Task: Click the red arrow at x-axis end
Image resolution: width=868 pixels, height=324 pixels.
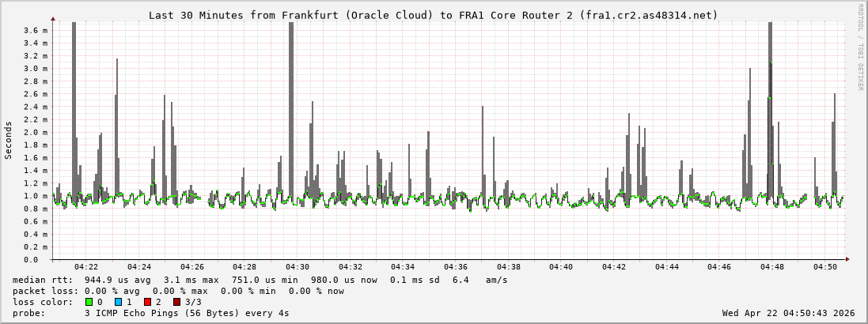Action: click(x=847, y=259)
